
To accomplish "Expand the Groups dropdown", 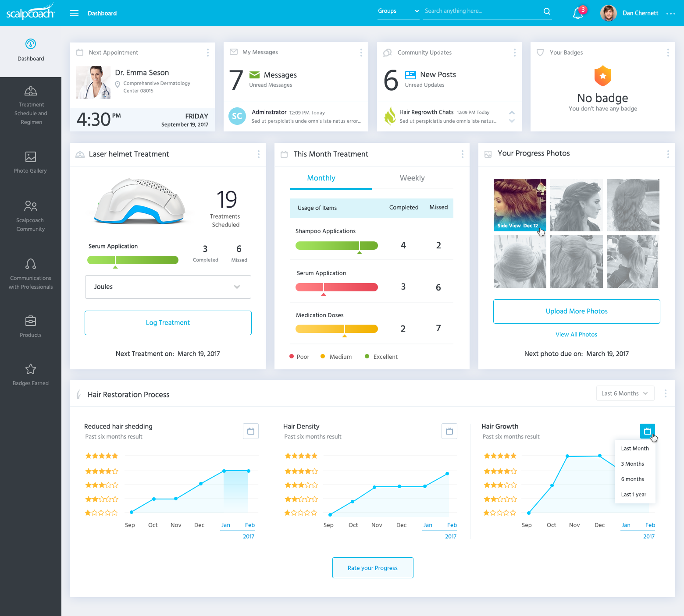I will (398, 11).
